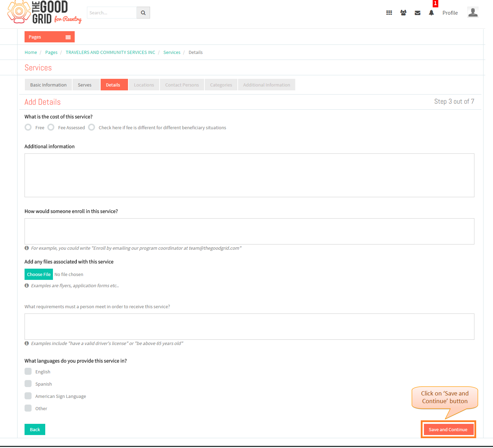The height and width of the screenshot is (448, 493).
Task: Open the people group icon
Action: [403, 13]
